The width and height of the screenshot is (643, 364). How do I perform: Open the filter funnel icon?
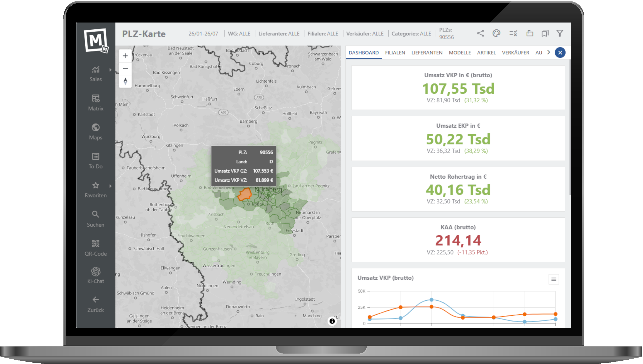[x=560, y=33]
